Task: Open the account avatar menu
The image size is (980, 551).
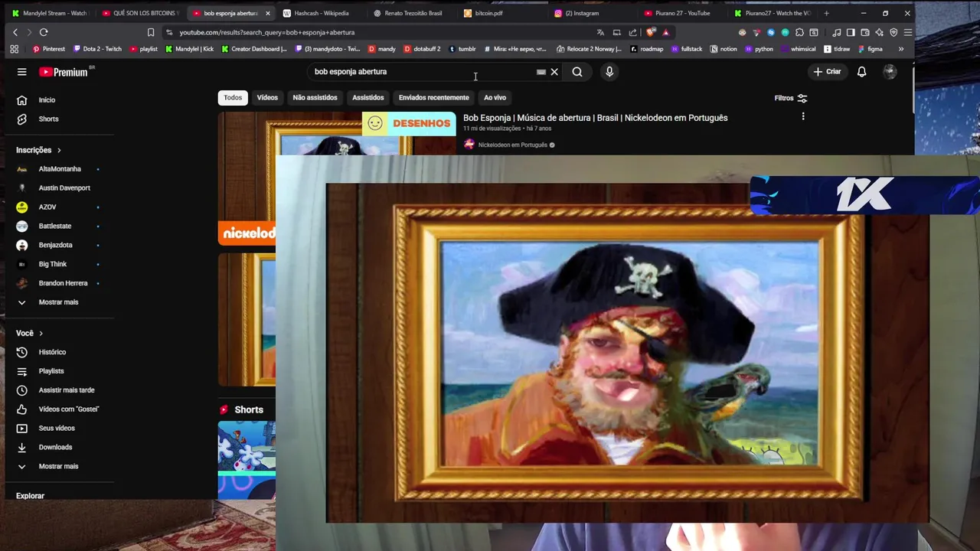Action: [890, 72]
